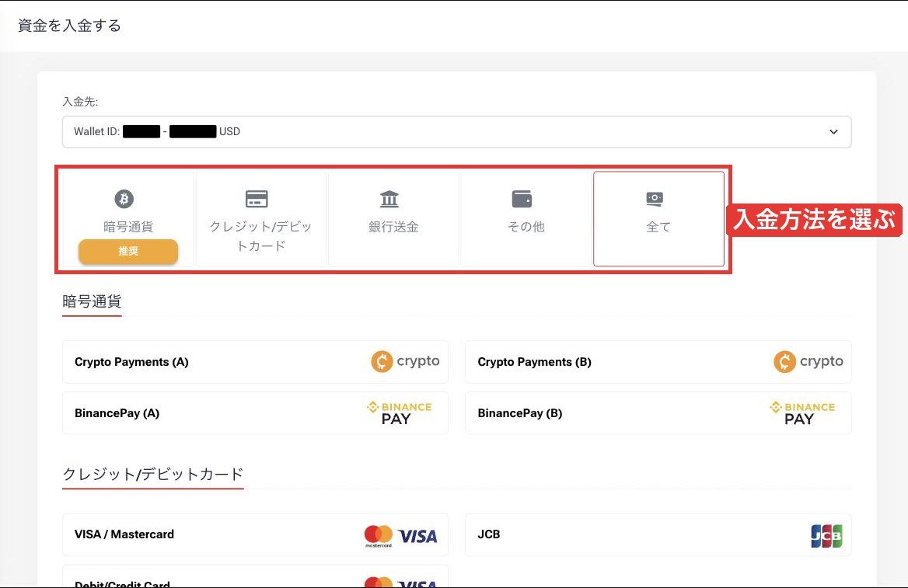Click the credit card icon tab
The width and height of the screenshot is (908, 588).
[257, 199]
